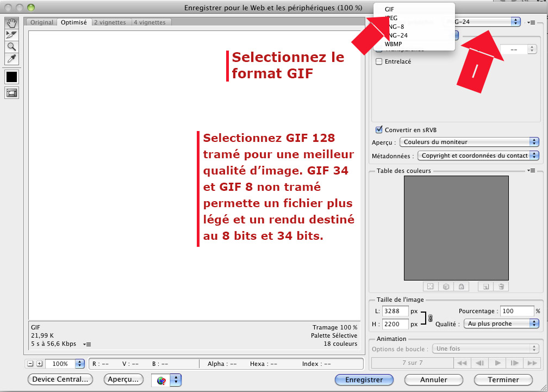The width and height of the screenshot is (548, 392).
Task: Activate the Eyedropper tool
Action: pos(11,59)
